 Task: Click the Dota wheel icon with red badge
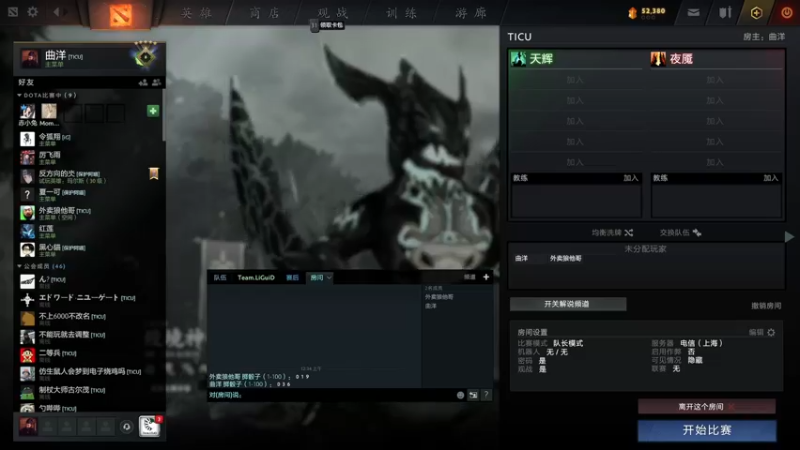[149, 427]
